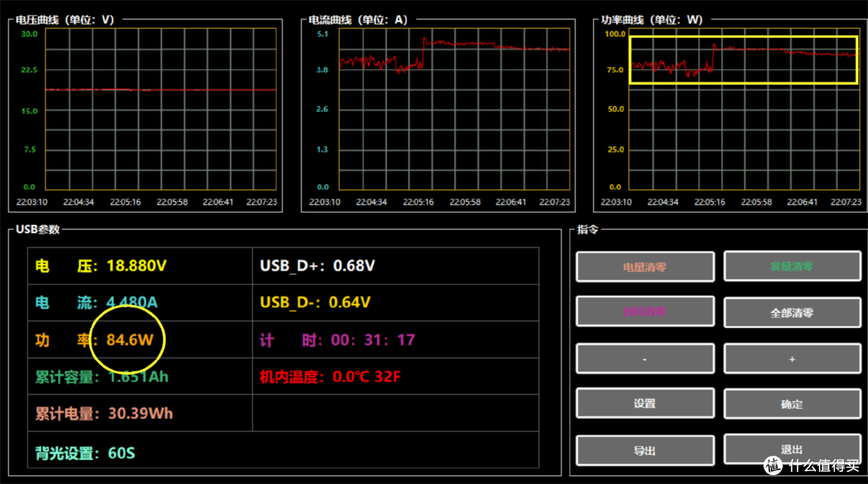This screenshot has height=484, width=868.
Task: Click the 50.0 label on power axis
Action: [616, 109]
